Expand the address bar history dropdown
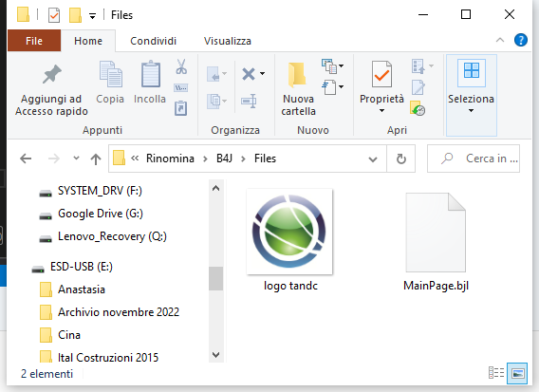 (x=373, y=159)
